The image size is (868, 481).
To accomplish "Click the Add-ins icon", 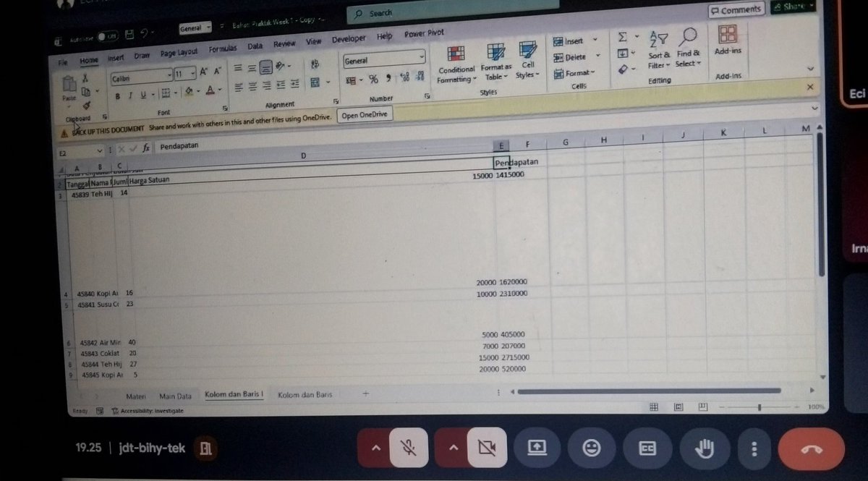I will (x=728, y=34).
